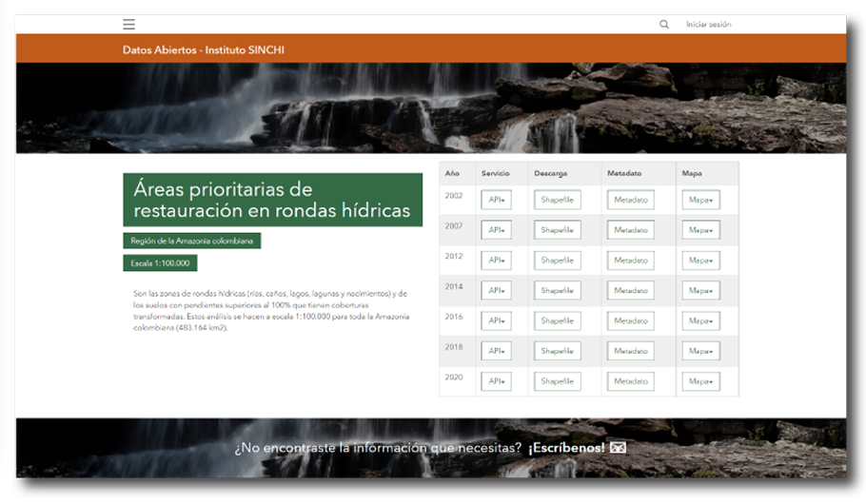Expand API dropdown for year 2002
This screenshot has width=866, height=504.
(496, 201)
